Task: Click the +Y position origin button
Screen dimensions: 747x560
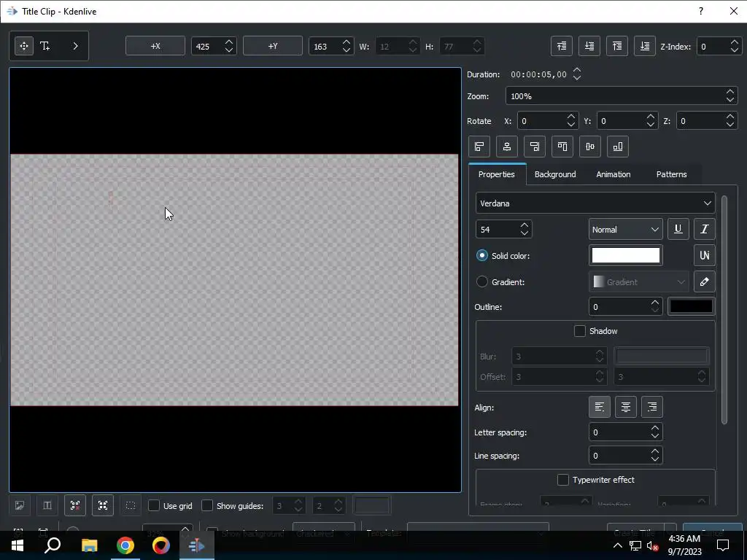Action: [x=273, y=46]
